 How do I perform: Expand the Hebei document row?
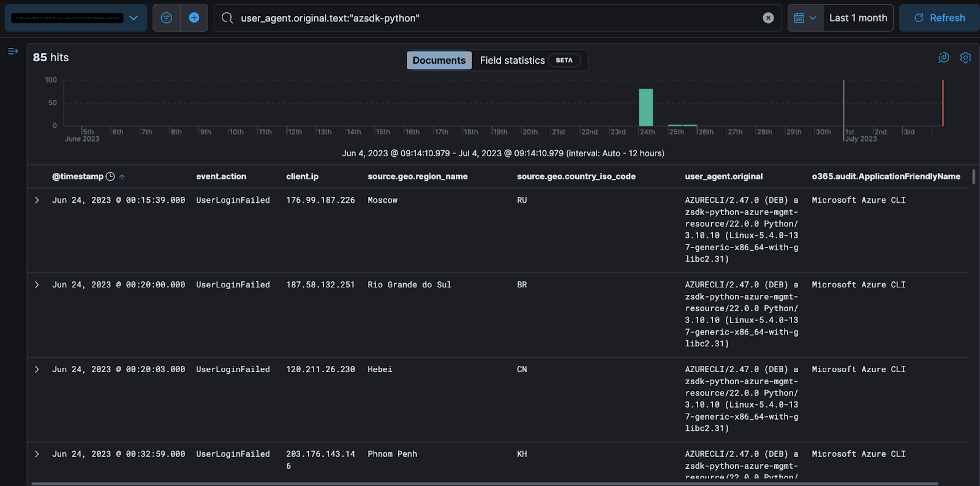pos(37,370)
